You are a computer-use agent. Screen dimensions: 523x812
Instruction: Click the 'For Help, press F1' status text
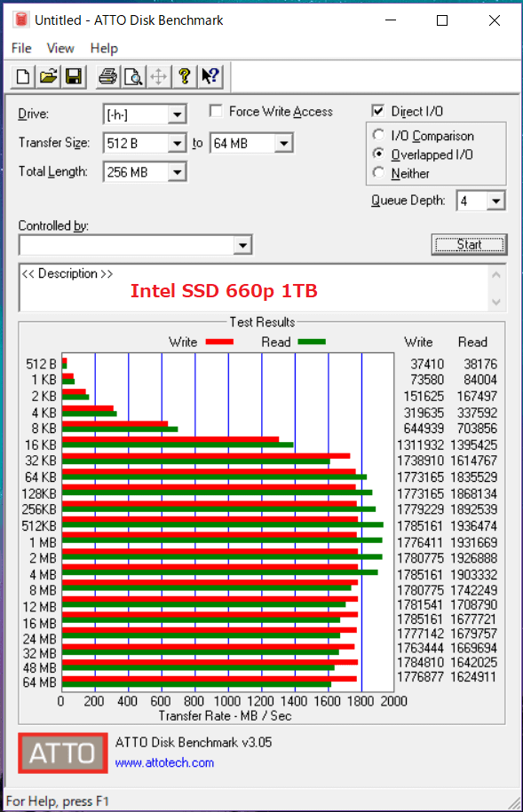click(x=58, y=801)
